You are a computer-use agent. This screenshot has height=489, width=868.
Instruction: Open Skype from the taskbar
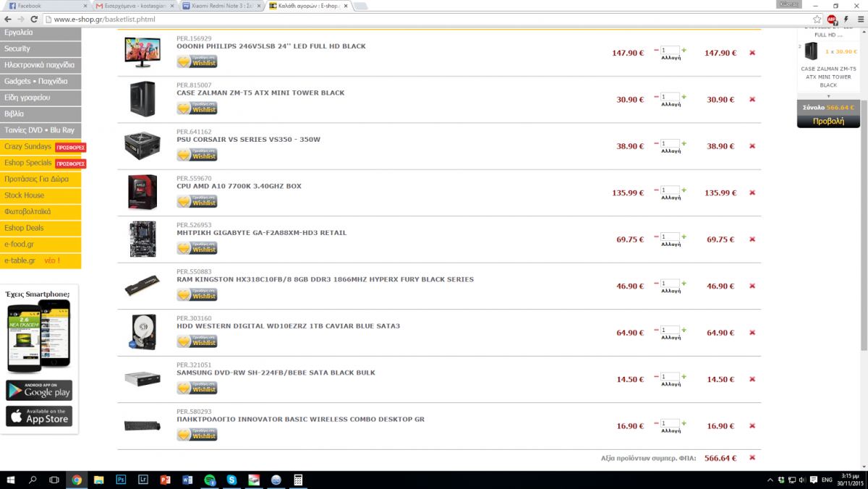coord(231,480)
